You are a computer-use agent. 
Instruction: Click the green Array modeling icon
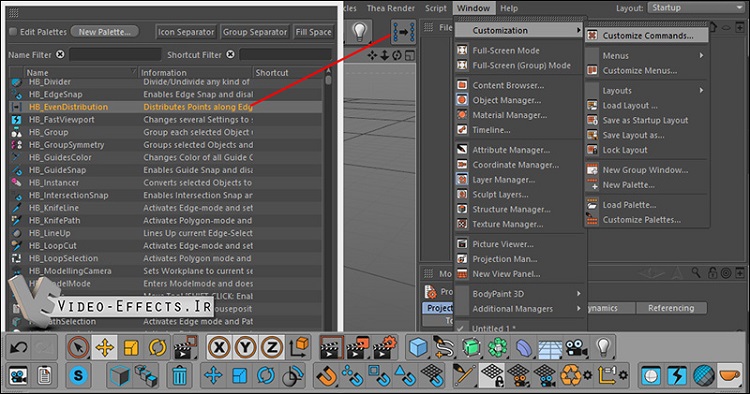point(497,348)
